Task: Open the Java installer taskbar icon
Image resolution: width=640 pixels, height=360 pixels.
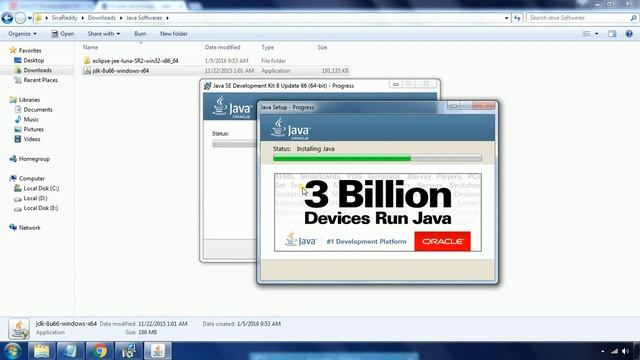Action: (x=158, y=351)
